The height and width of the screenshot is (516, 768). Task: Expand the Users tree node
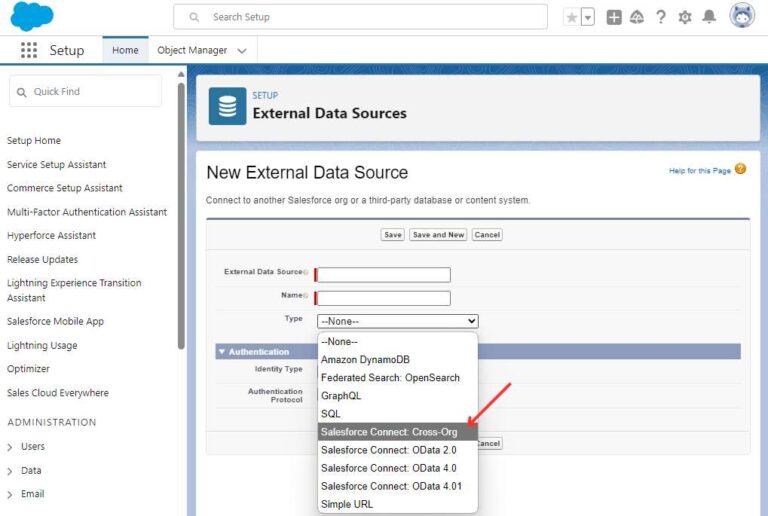10,447
